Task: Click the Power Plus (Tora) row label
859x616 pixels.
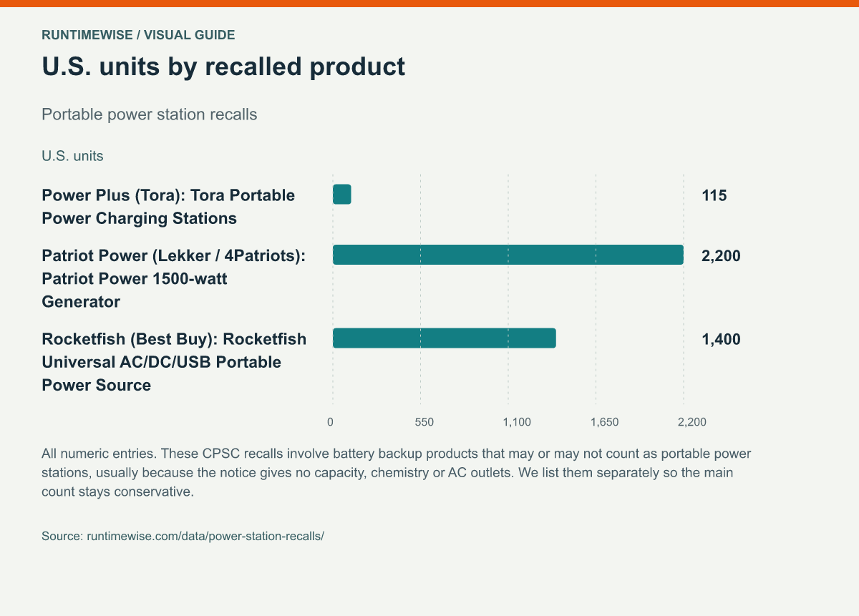Action: (x=168, y=207)
